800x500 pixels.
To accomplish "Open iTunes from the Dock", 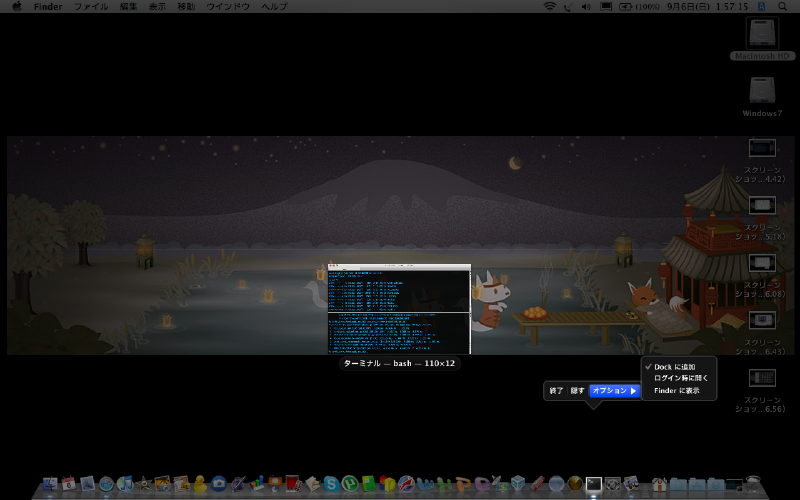I will (125, 483).
